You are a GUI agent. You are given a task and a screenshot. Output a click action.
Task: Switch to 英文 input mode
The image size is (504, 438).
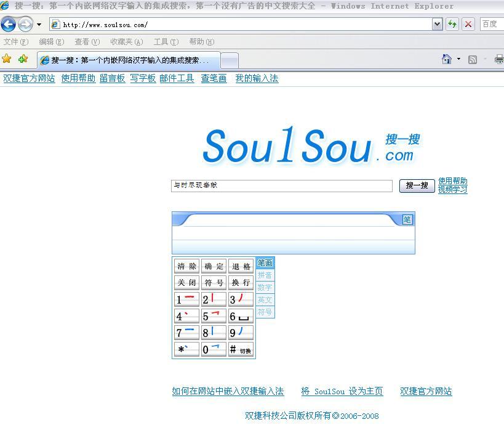[x=265, y=300]
